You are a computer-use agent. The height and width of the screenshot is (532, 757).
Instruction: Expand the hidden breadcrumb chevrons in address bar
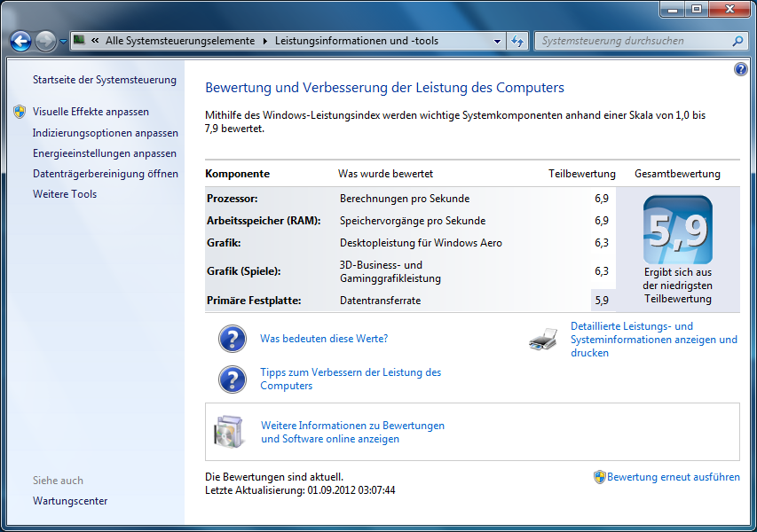[x=95, y=41]
